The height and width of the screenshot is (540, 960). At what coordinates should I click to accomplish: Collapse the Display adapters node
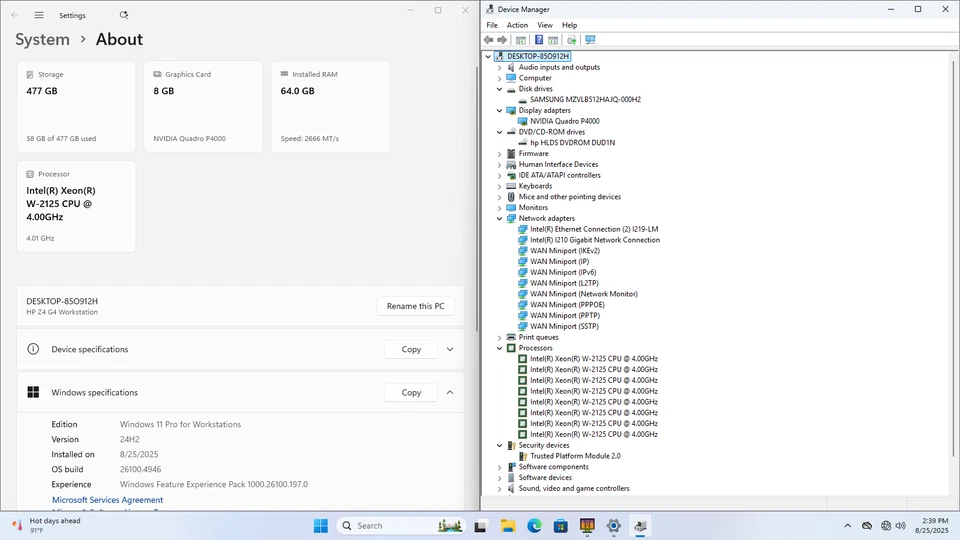click(x=499, y=110)
